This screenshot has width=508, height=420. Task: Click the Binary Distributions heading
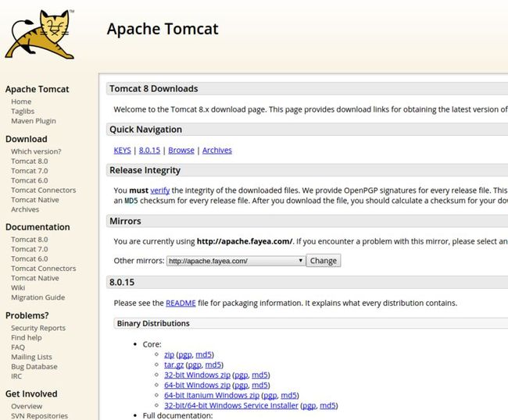153,323
